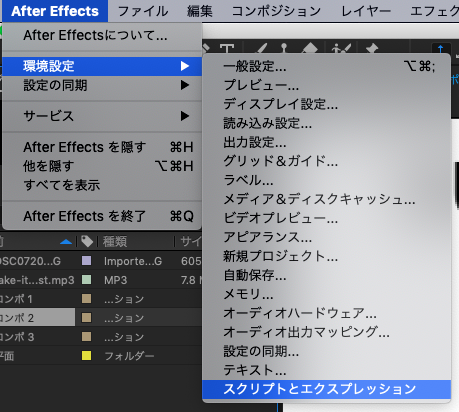Open メモリ… preferences
This screenshot has height=412, width=459.
click(326, 294)
